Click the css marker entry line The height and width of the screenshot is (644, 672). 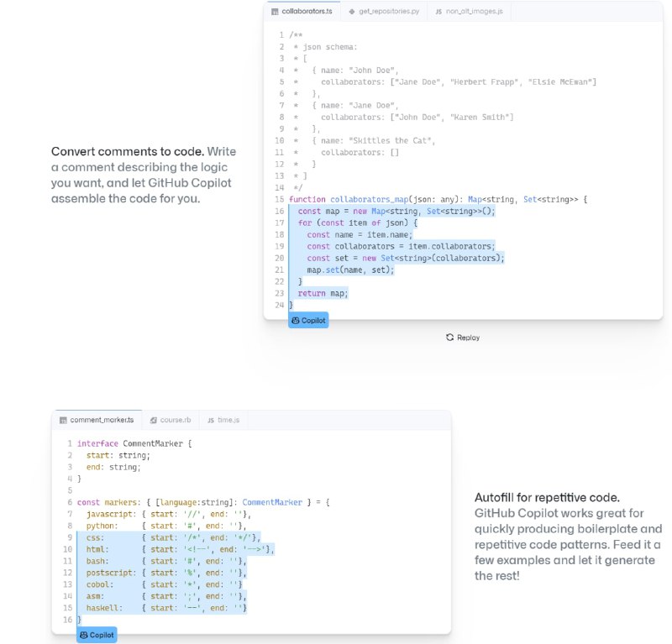click(173, 537)
